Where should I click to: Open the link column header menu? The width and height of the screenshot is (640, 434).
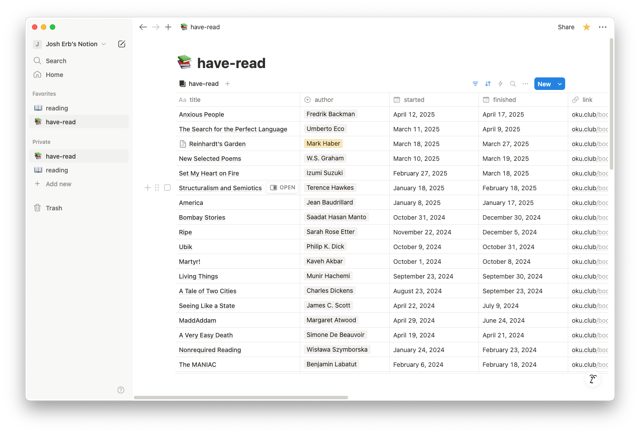coord(588,100)
